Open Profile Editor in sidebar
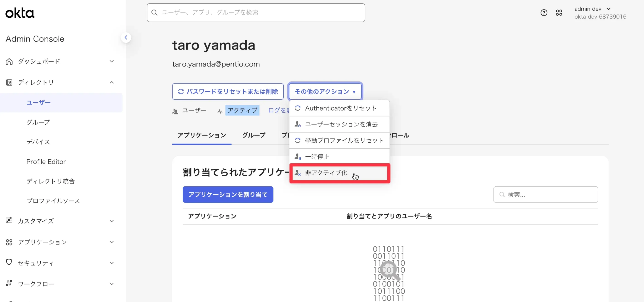The image size is (644, 302). click(x=46, y=162)
